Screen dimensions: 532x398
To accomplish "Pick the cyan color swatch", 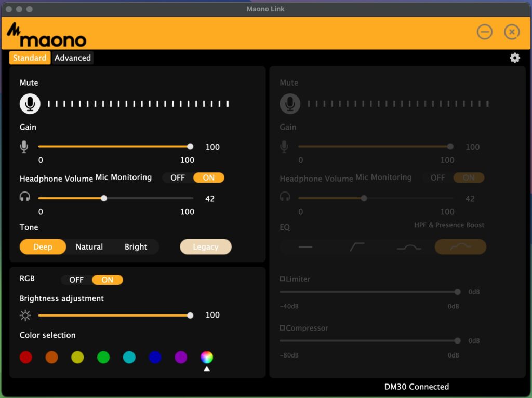I will click(129, 357).
